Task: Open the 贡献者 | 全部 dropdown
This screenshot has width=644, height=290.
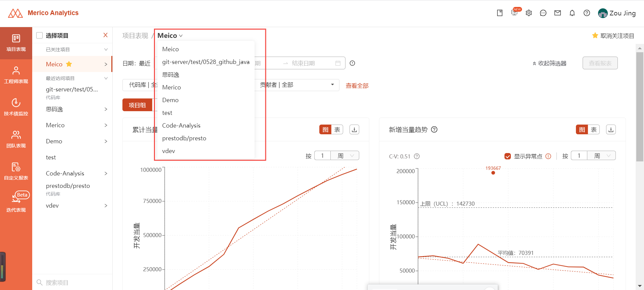Action: coord(297,85)
